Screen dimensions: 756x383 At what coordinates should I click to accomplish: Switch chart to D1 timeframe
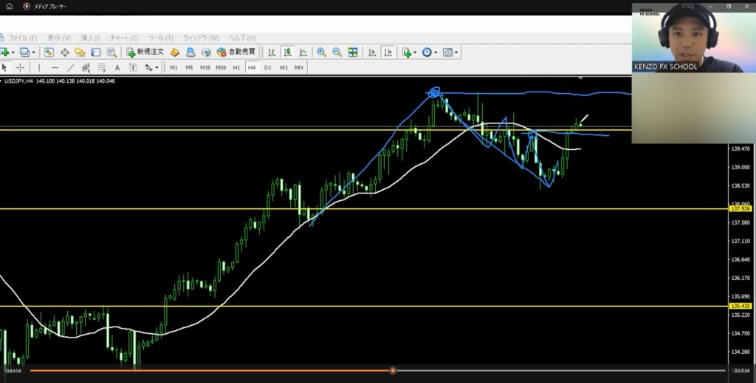268,68
